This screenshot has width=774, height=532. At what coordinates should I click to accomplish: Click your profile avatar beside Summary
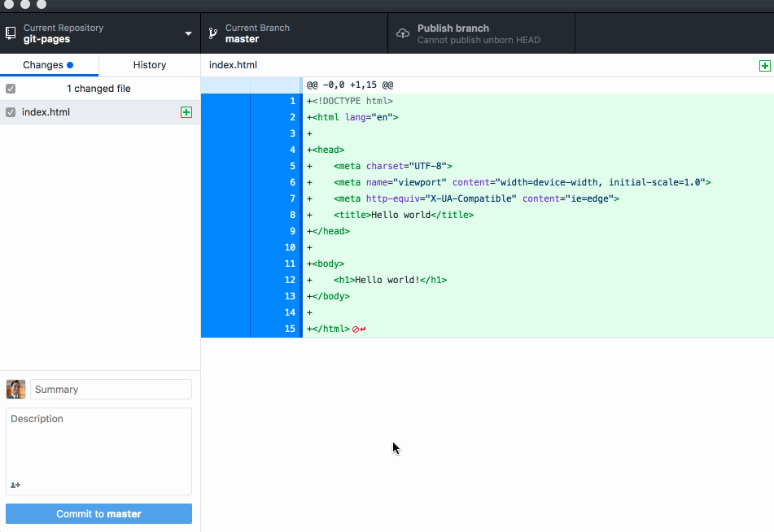(x=15, y=389)
